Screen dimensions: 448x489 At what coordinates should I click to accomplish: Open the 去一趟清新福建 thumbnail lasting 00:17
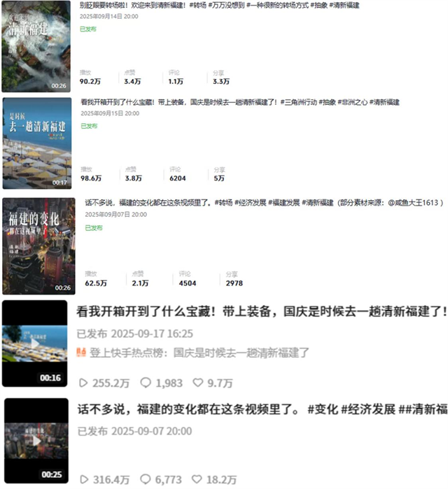click(36, 143)
